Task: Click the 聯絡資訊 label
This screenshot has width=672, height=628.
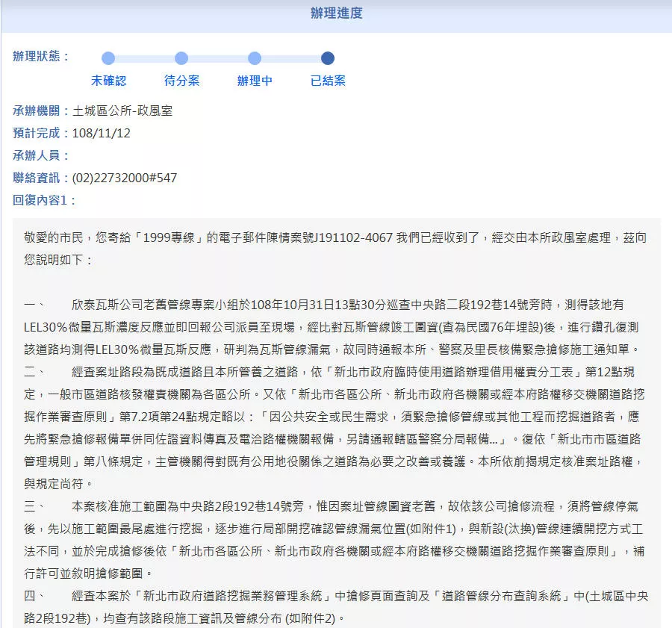Action: (41, 178)
